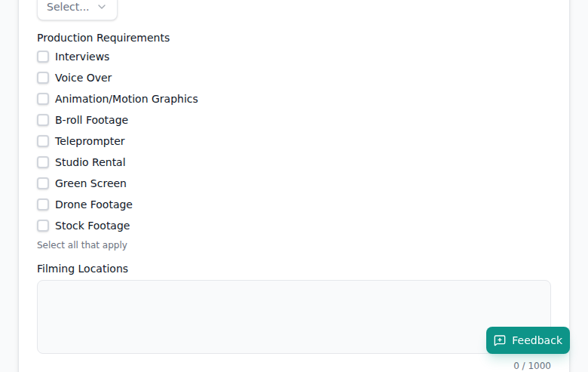The width and height of the screenshot is (588, 372).
Task: Enable Studio Rental requirement
Action: 43,162
